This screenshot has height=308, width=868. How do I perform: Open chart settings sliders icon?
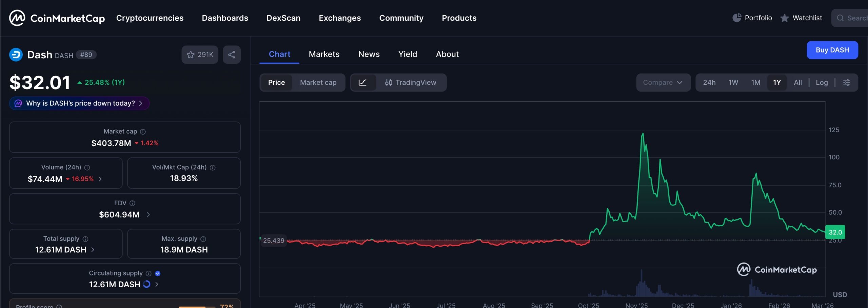coord(847,82)
